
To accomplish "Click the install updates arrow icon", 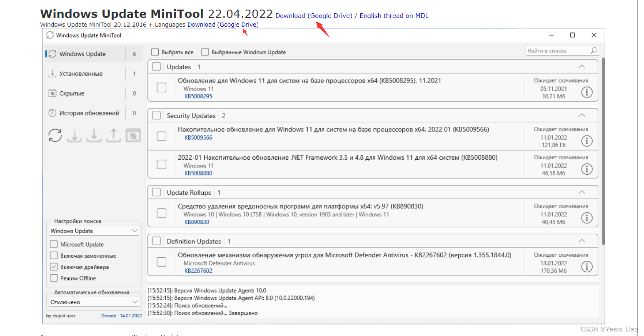I will click(94, 135).
